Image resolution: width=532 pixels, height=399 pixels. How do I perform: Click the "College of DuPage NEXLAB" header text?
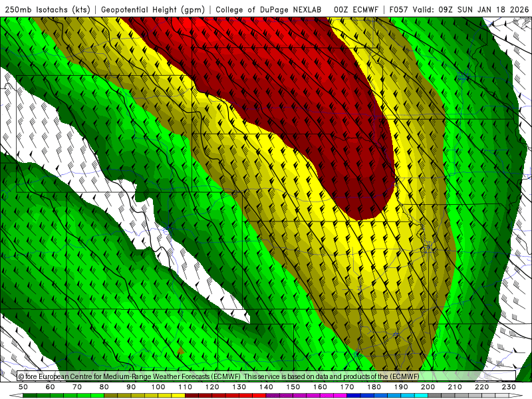269,9
